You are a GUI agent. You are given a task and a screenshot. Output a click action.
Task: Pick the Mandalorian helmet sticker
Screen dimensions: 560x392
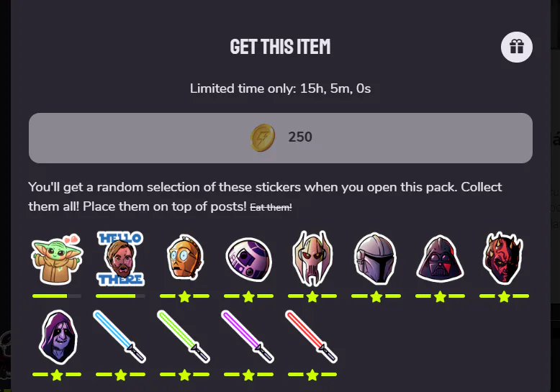pyautogui.click(x=376, y=258)
